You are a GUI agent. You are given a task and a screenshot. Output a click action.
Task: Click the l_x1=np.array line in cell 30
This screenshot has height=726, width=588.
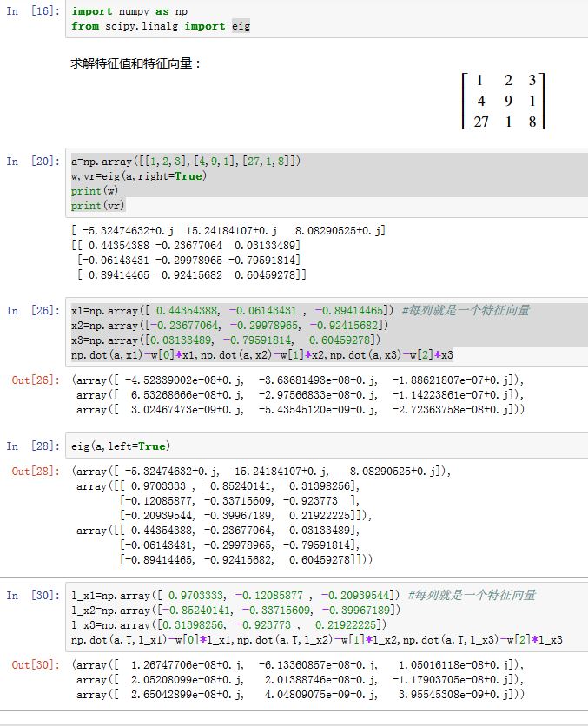tap(235, 595)
